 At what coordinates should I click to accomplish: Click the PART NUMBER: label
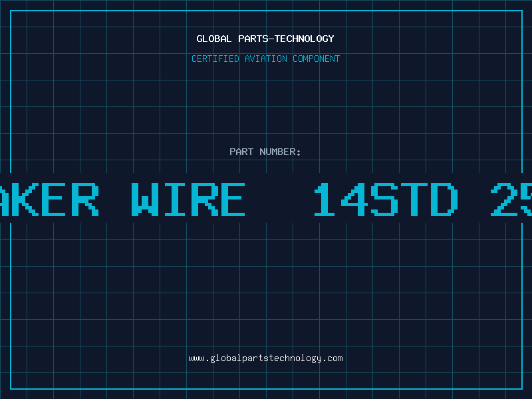[265, 152]
